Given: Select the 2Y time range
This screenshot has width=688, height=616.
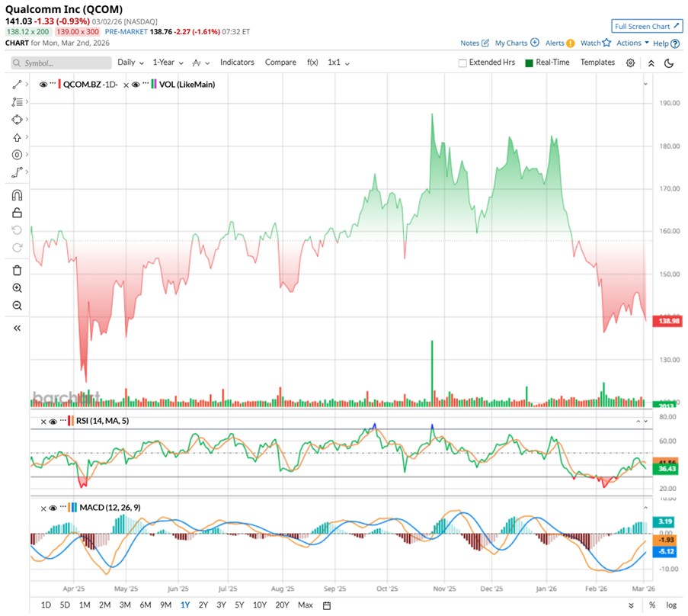Looking at the screenshot, I should coord(203,605).
